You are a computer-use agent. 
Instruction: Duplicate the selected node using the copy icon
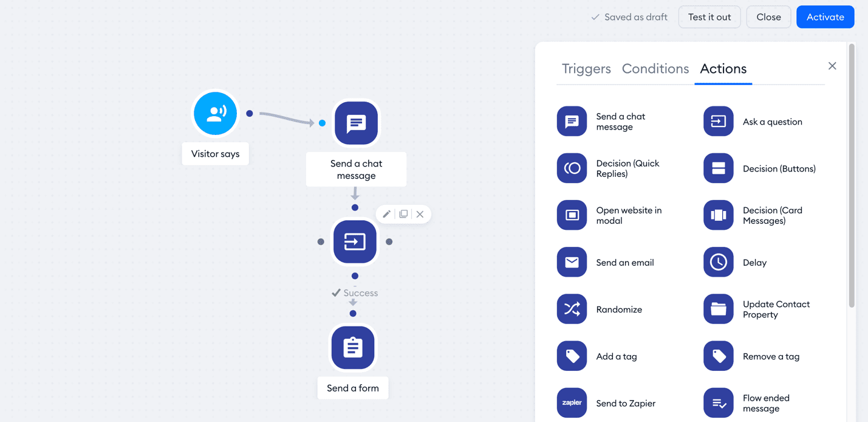click(403, 214)
